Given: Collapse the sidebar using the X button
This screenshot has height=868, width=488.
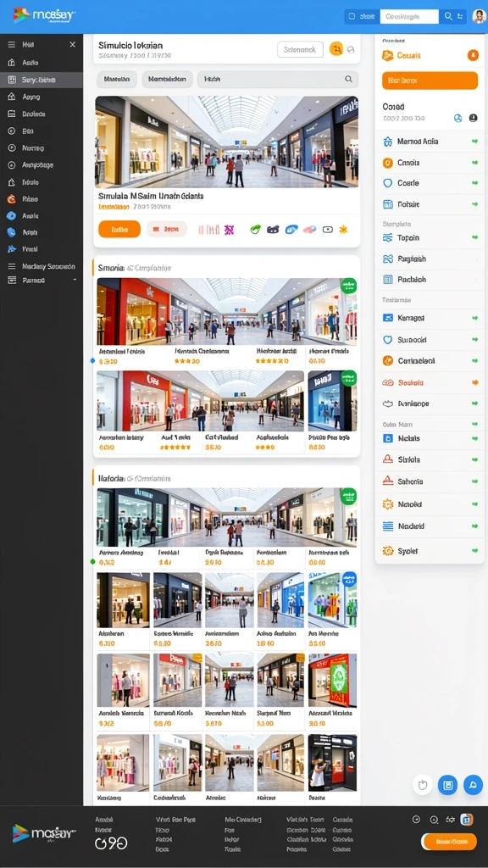Looking at the screenshot, I should pyautogui.click(x=73, y=44).
